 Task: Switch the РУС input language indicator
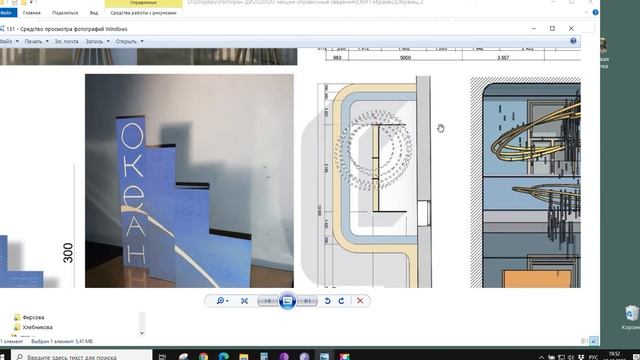593,357
